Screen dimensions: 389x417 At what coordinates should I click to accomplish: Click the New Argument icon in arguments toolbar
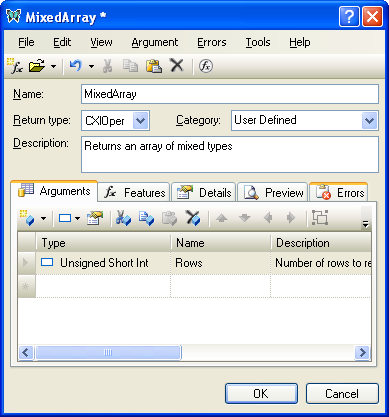[x=27, y=218]
